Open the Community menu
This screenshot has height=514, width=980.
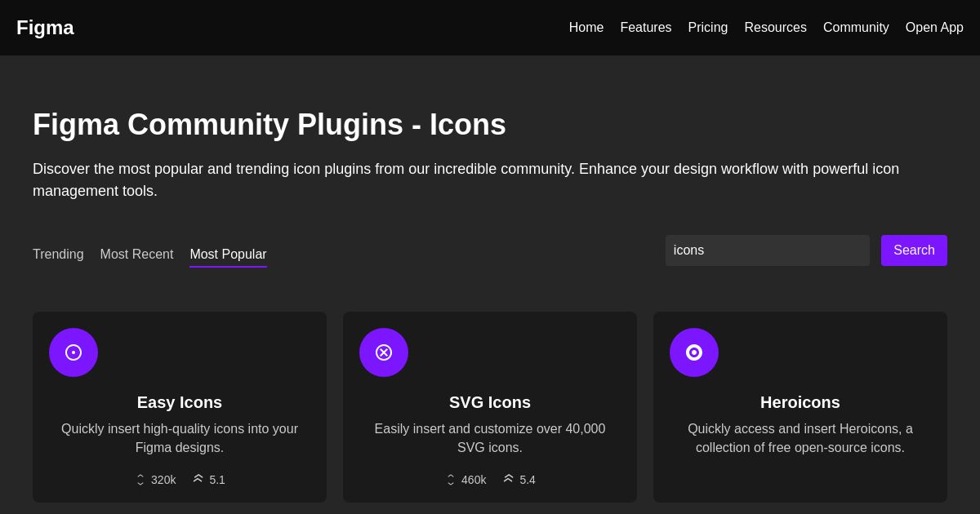pyautogui.click(x=856, y=27)
